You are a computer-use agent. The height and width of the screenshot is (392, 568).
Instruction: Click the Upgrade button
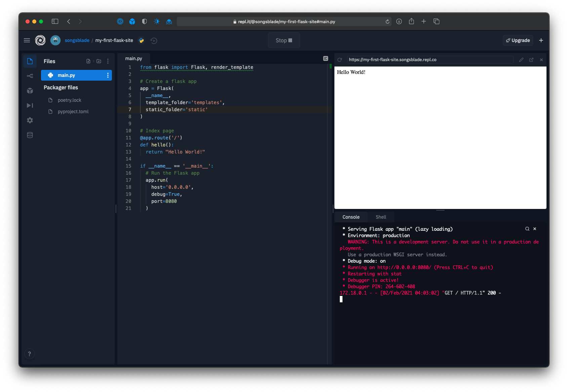(x=518, y=40)
